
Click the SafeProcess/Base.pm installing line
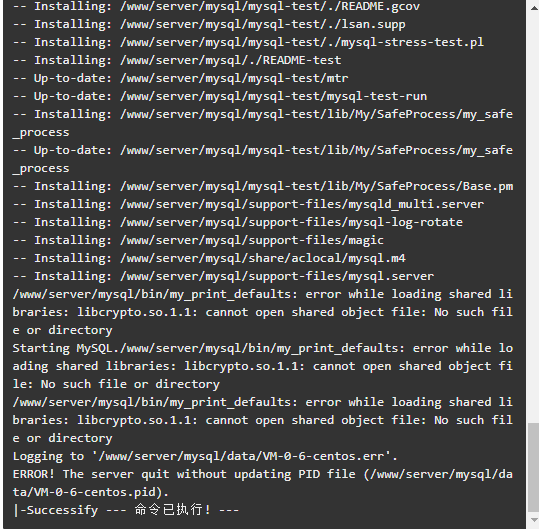click(263, 186)
